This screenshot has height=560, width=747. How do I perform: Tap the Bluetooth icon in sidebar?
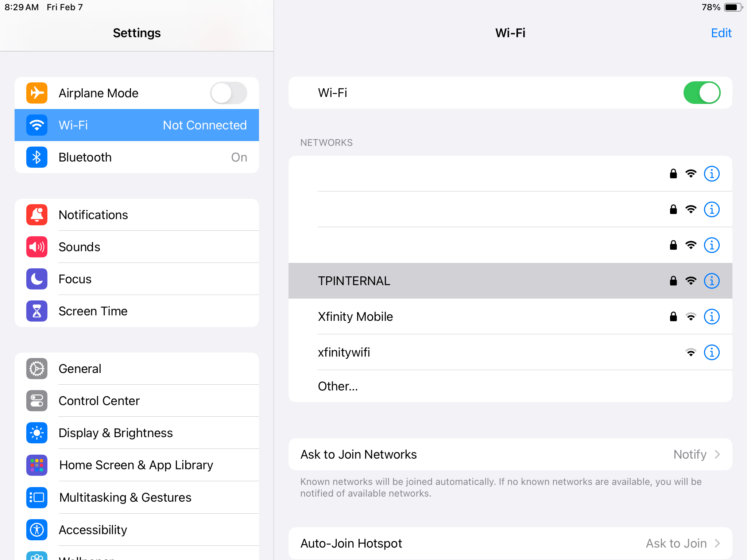tap(37, 157)
